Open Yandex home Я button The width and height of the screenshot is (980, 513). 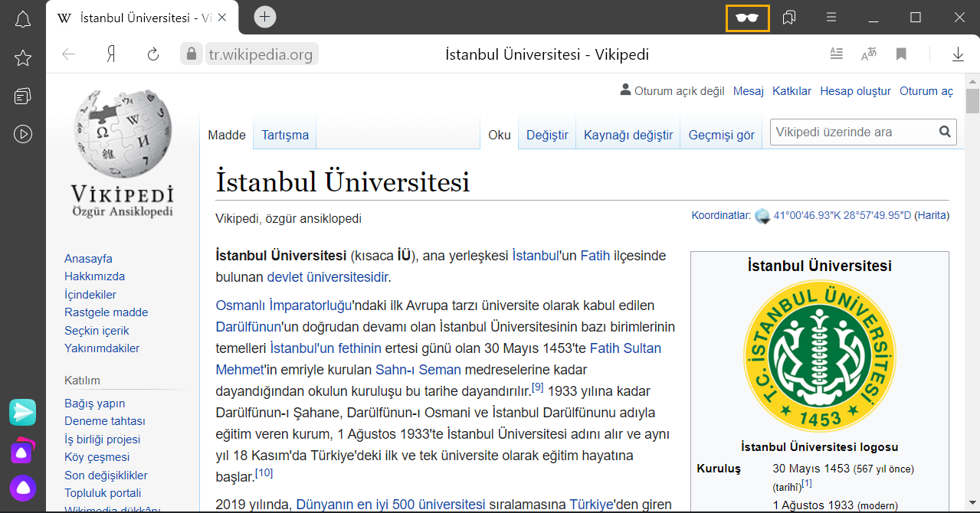coord(111,54)
